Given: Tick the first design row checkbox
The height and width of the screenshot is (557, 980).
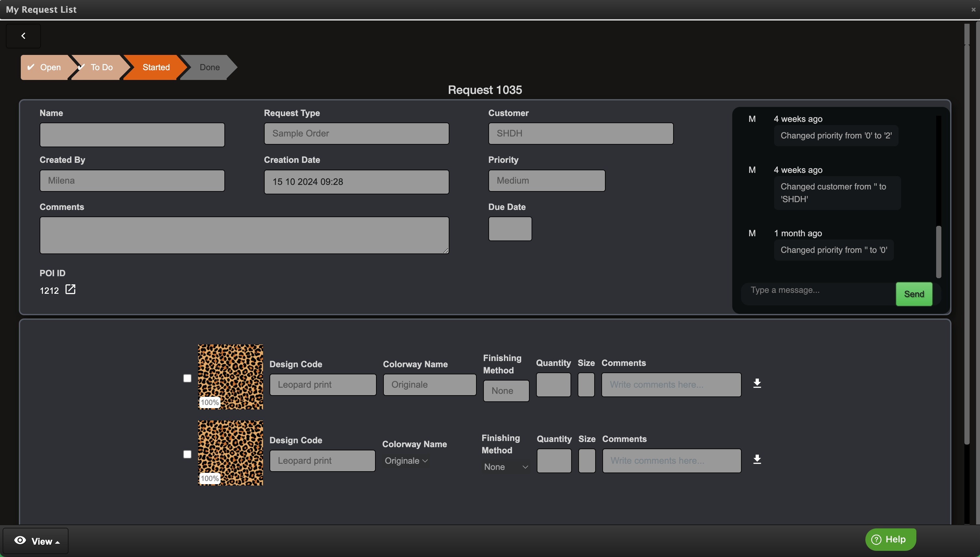Looking at the screenshot, I should click(x=187, y=378).
